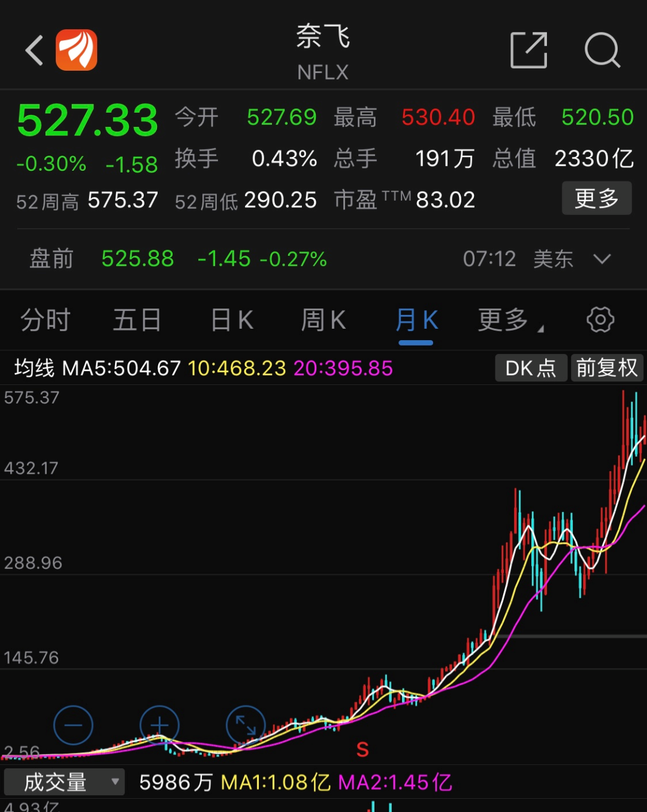Image resolution: width=647 pixels, height=812 pixels.
Task: Open the 成交量 indicator dropdown
Action: coord(64,782)
